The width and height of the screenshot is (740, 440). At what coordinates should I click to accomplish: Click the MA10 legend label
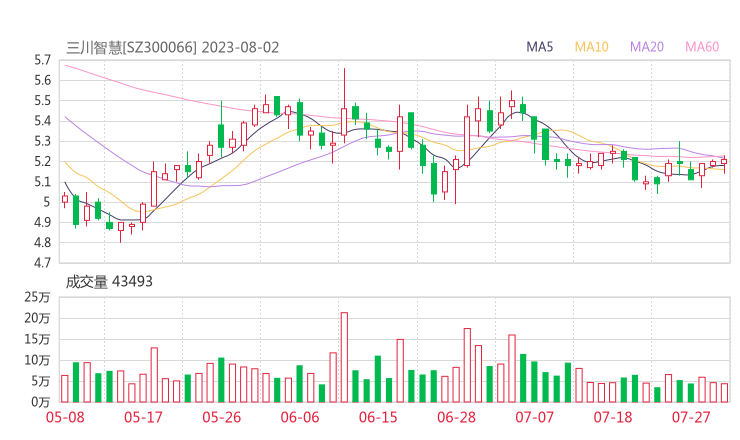591,47
